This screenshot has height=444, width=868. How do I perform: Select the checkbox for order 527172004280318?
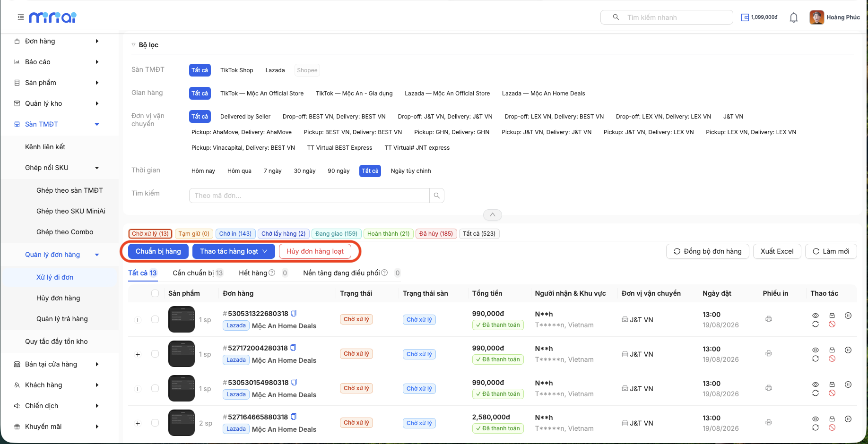pyautogui.click(x=155, y=354)
